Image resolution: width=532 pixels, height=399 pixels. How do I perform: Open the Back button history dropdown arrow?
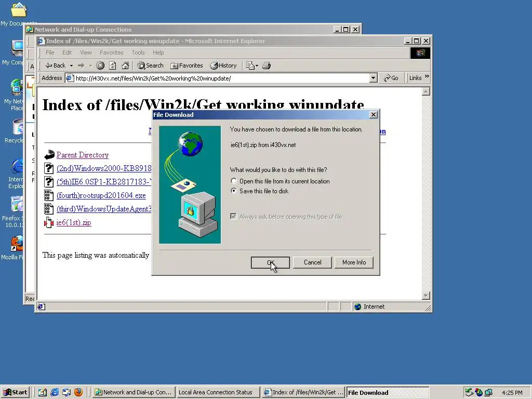tap(71, 65)
